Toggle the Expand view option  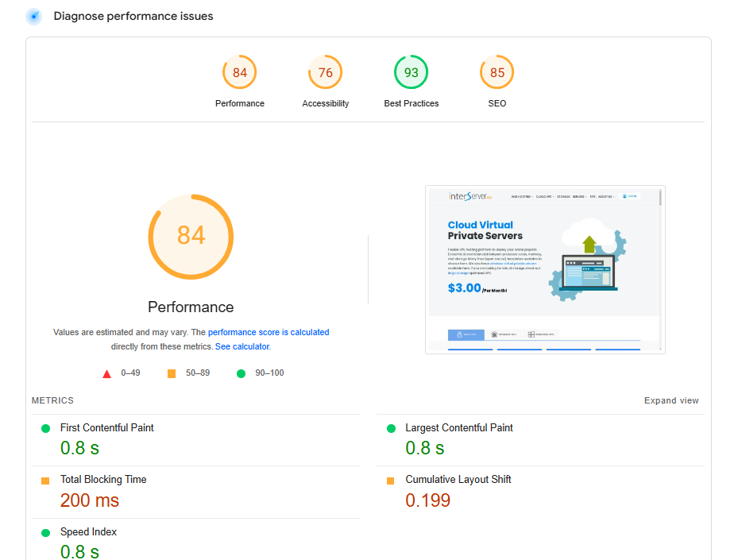pyautogui.click(x=671, y=400)
